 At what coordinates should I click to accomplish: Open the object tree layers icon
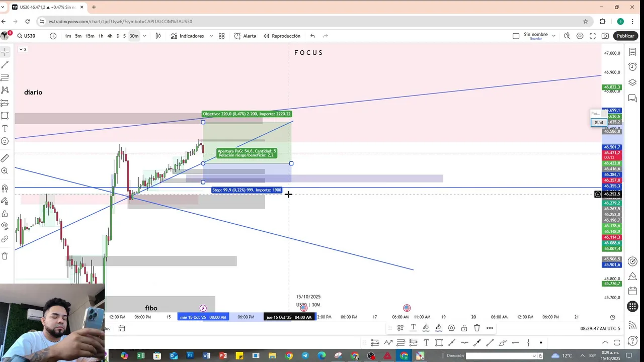coord(633,82)
